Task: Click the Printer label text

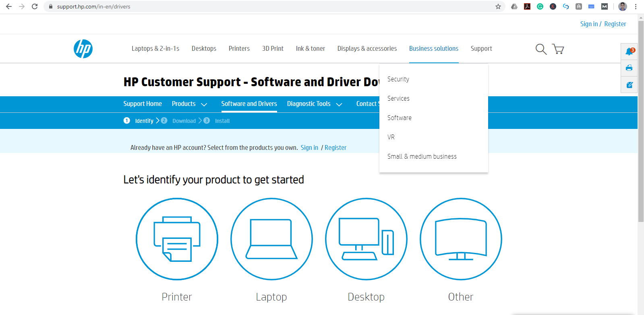Action: point(177,297)
